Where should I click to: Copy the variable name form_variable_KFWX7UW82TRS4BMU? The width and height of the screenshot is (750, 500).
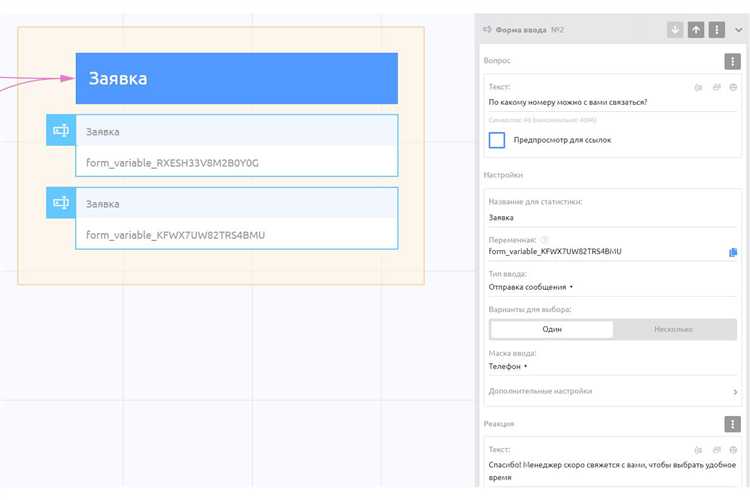click(x=733, y=252)
